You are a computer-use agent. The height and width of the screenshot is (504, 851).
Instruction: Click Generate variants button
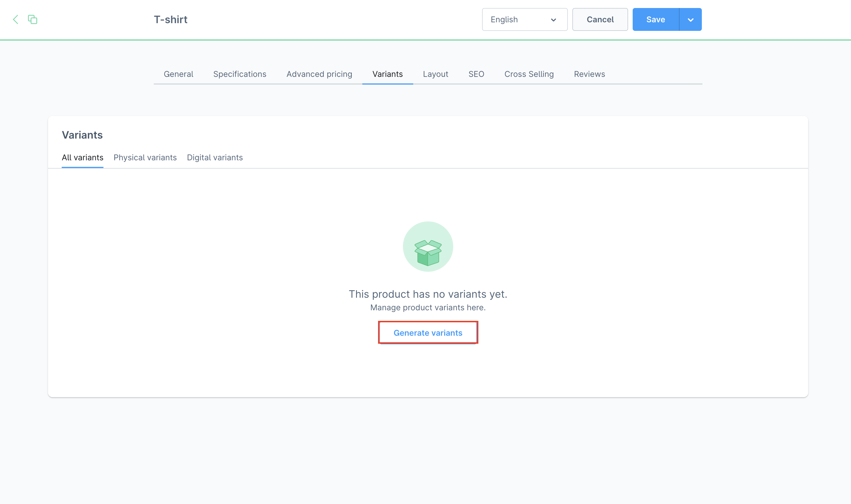click(x=428, y=333)
